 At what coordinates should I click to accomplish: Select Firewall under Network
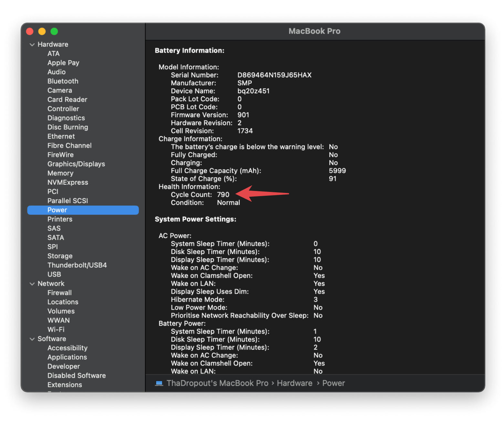click(59, 293)
